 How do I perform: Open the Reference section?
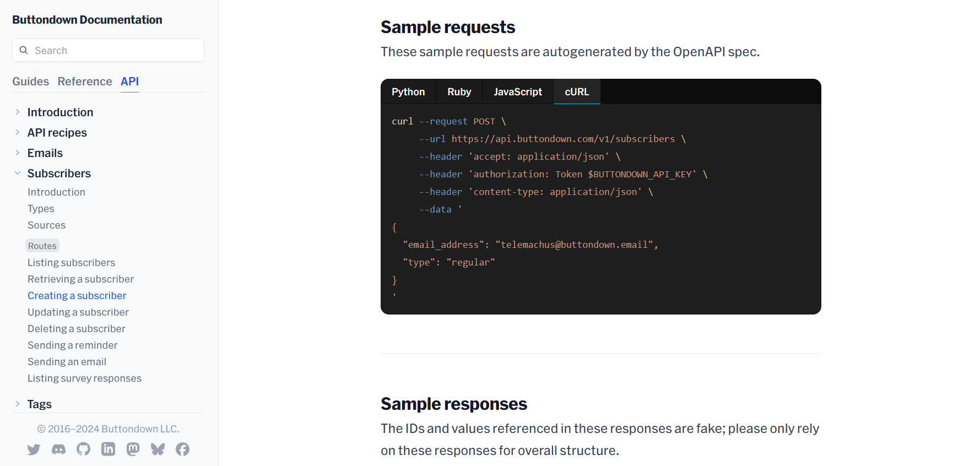(x=85, y=82)
